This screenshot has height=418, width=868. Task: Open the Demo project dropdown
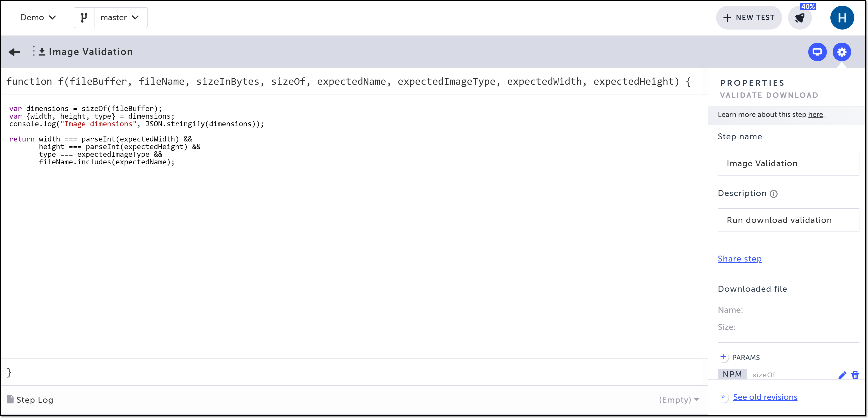click(x=38, y=18)
